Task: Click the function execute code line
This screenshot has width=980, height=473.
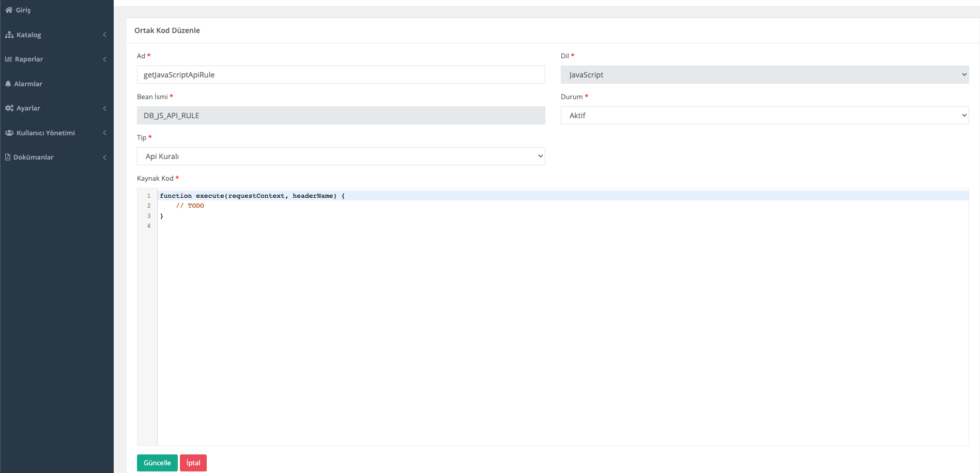Action: click(x=252, y=196)
